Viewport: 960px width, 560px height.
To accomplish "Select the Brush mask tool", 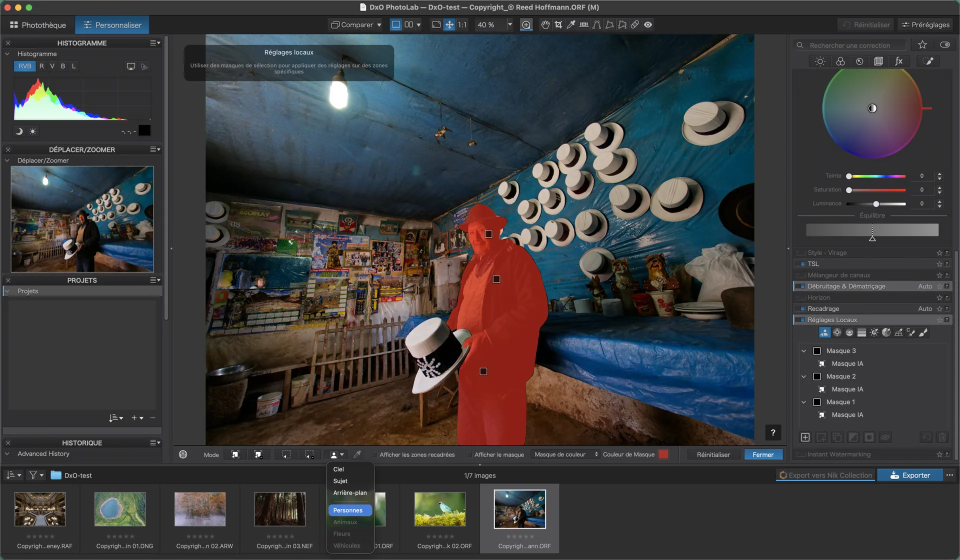I will [x=923, y=332].
